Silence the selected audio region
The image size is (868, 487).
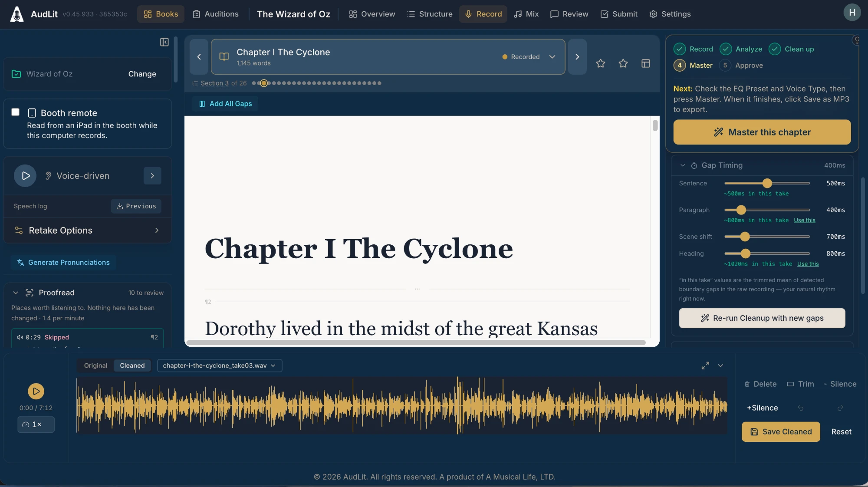coord(840,384)
